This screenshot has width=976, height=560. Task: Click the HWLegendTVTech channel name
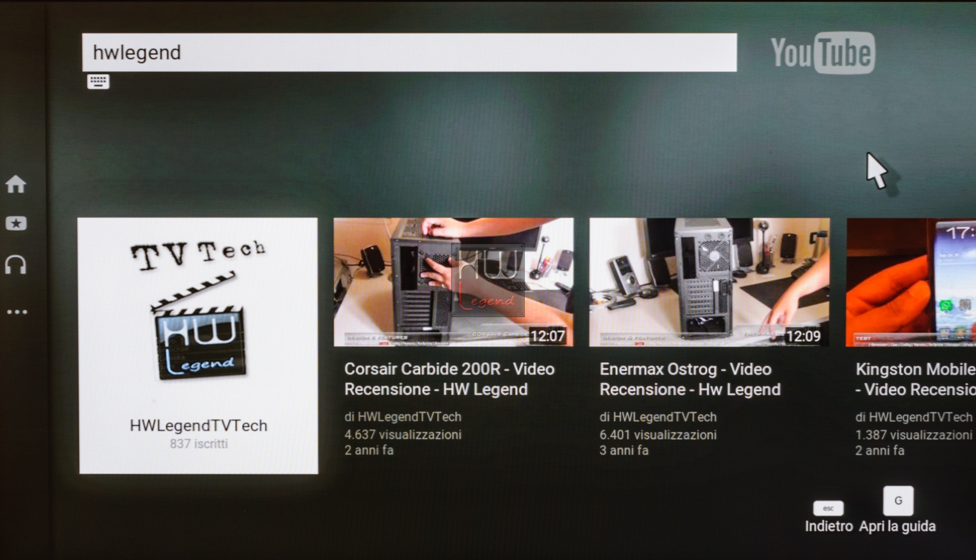click(x=199, y=425)
